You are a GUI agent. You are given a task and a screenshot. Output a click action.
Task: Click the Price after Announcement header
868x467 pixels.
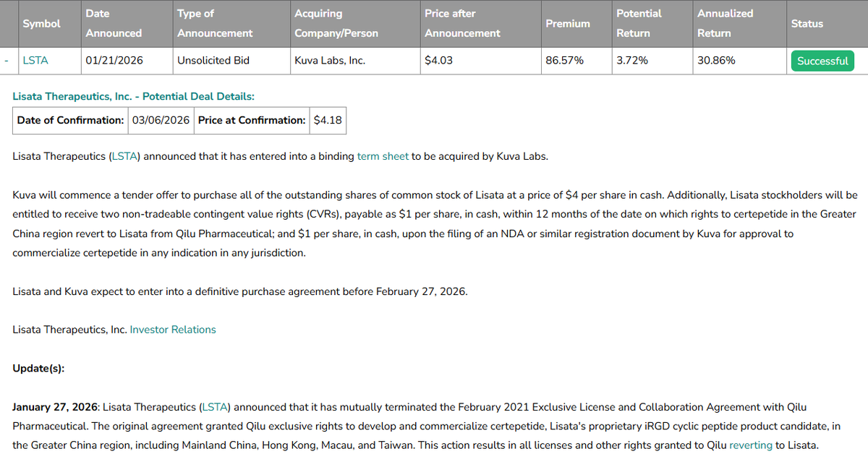coord(480,24)
